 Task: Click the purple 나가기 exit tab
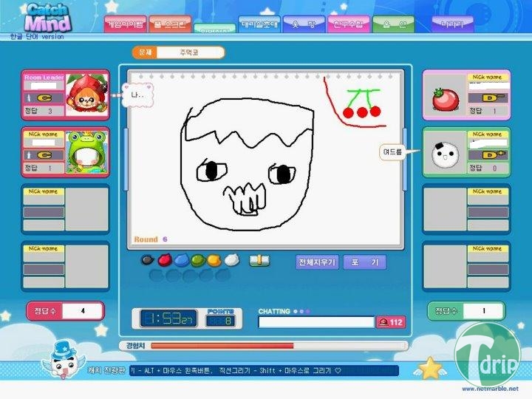pyautogui.click(x=452, y=24)
